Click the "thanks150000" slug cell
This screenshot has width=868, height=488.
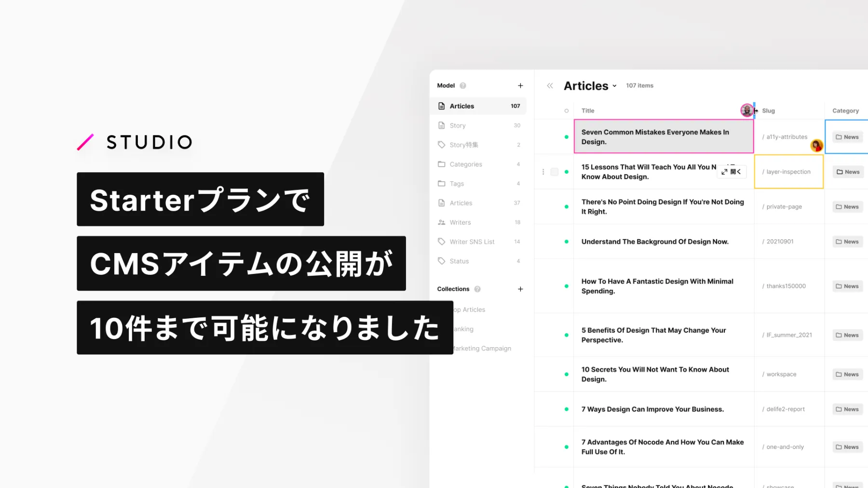click(789, 286)
